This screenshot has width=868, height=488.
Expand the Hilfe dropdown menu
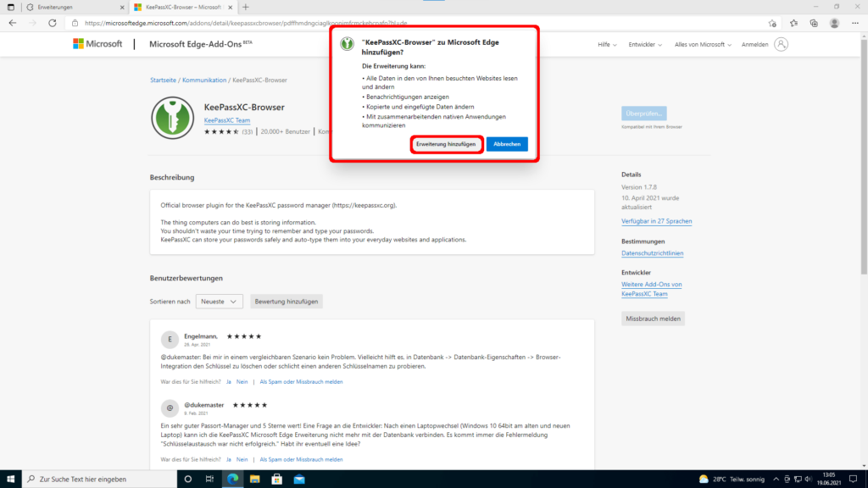(607, 44)
